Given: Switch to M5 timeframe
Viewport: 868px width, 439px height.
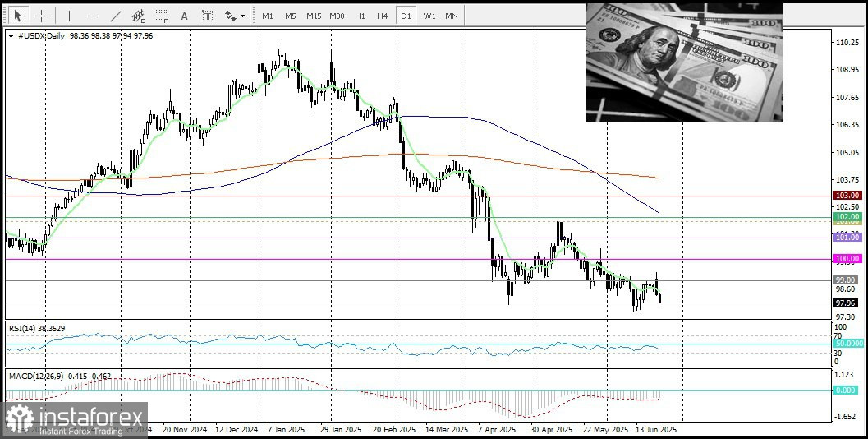Looking at the screenshot, I should [x=291, y=16].
